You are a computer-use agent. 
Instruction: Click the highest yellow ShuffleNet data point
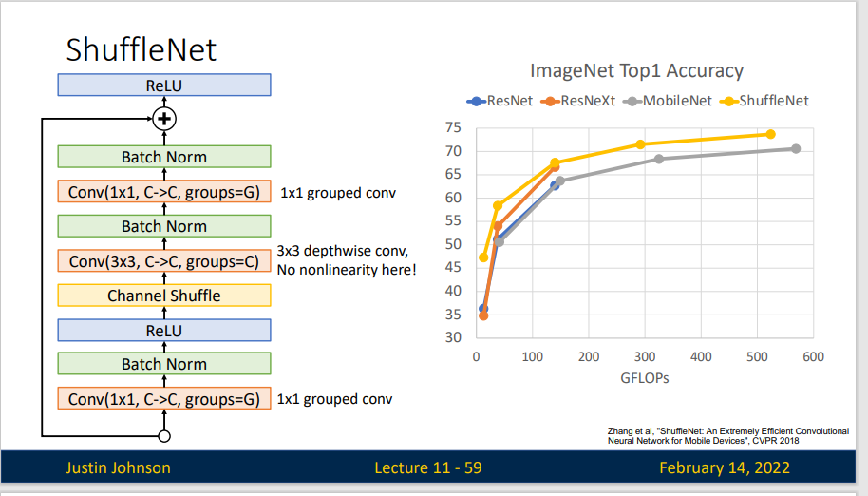coord(770,134)
